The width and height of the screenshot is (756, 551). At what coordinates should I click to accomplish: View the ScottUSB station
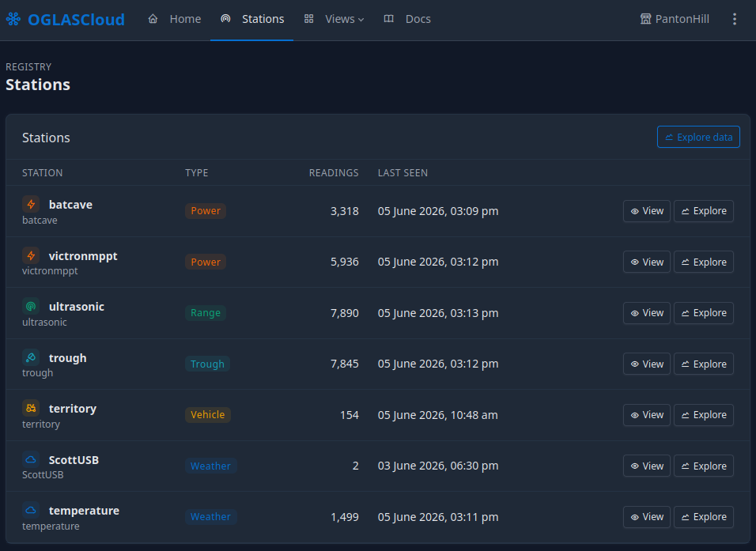point(647,466)
